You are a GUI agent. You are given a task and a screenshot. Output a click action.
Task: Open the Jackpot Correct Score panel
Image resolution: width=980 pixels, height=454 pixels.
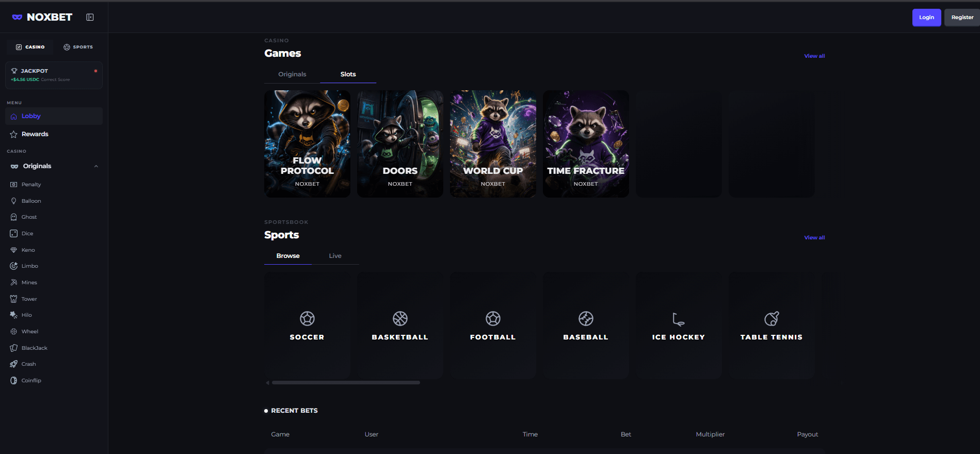[x=54, y=75]
